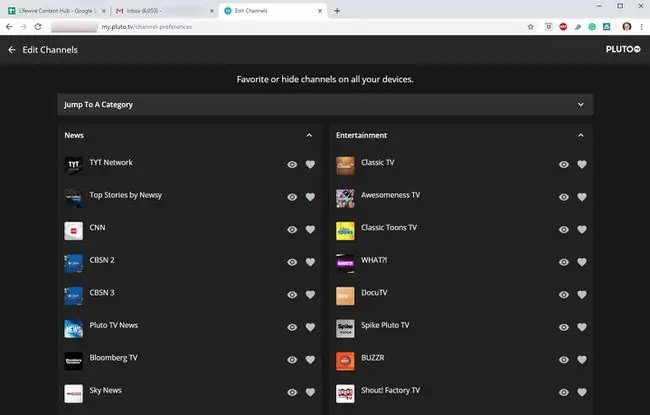Click the Top Stories by Newsy name
Viewport: 650px width, 415px height.
[x=126, y=195]
